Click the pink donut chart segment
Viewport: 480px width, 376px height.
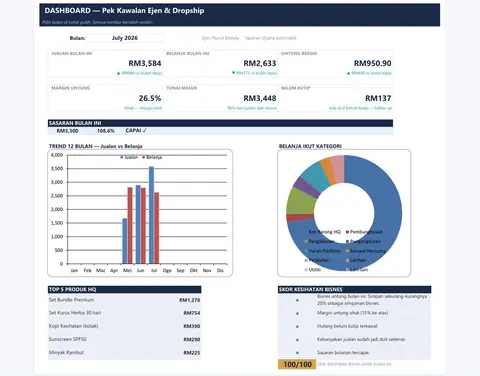[x=337, y=169]
